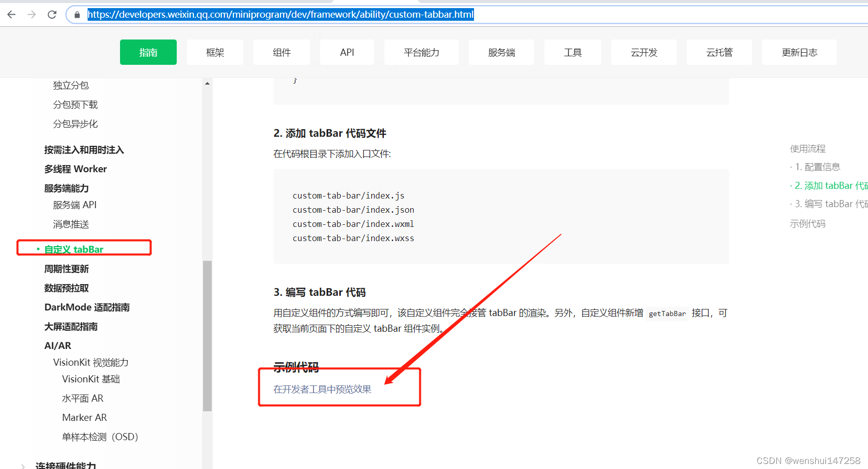This screenshot has width=868, height=469.
Task: Switch to the API navigation tab
Action: tap(347, 52)
